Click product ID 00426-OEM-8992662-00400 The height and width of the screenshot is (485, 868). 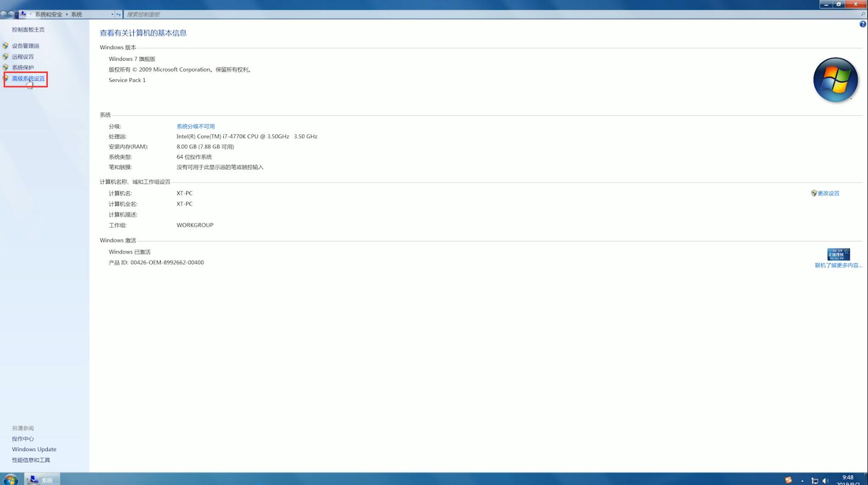pos(167,262)
